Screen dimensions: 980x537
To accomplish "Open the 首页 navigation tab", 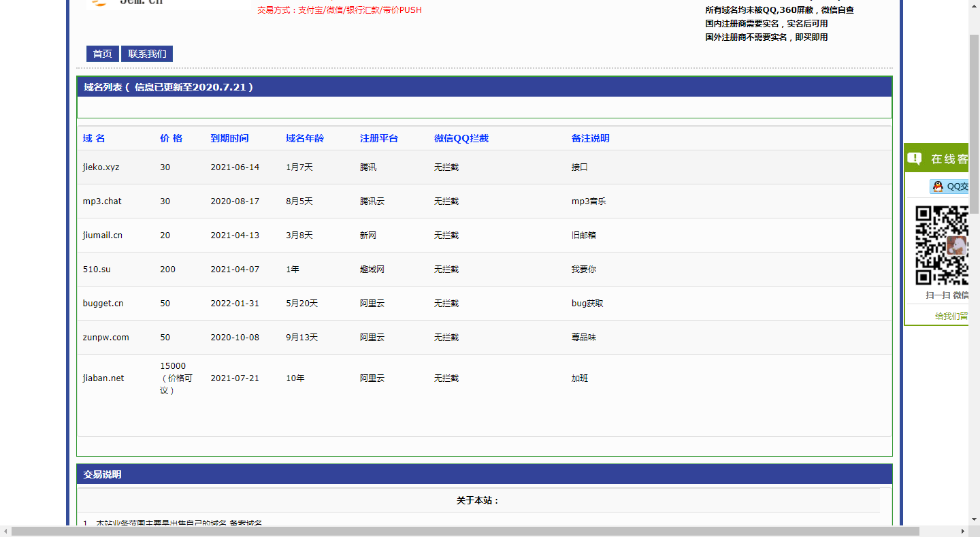I will (103, 54).
